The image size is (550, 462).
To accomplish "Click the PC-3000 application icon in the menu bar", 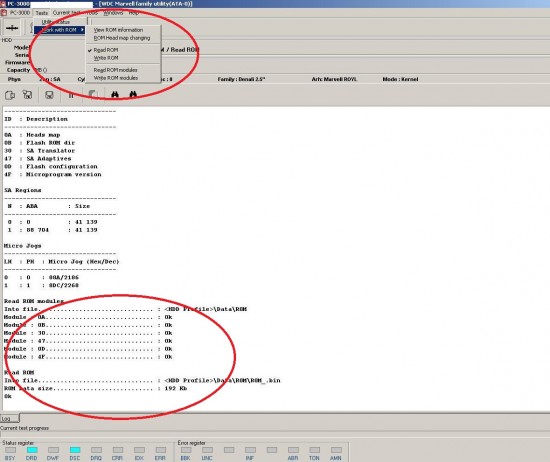I will click(x=4, y=13).
